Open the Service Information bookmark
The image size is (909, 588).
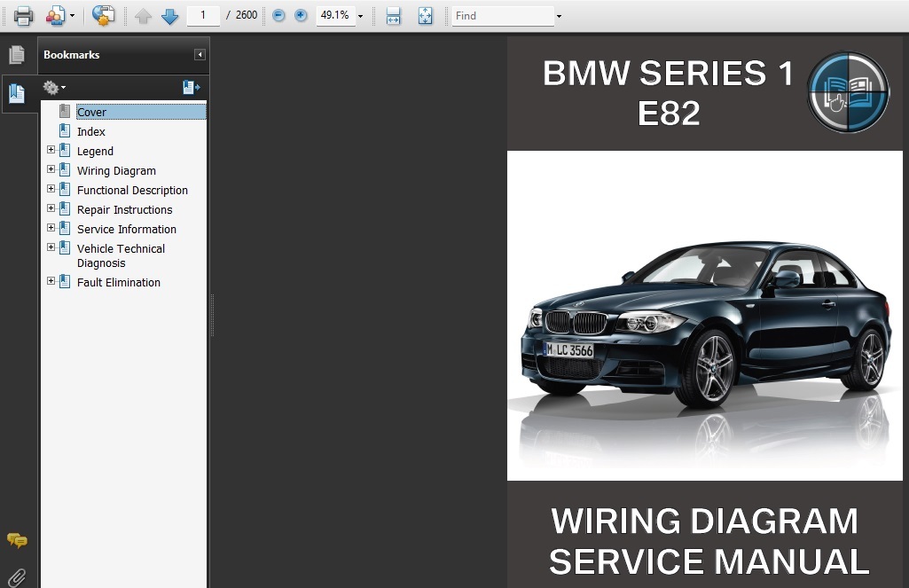tap(127, 229)
